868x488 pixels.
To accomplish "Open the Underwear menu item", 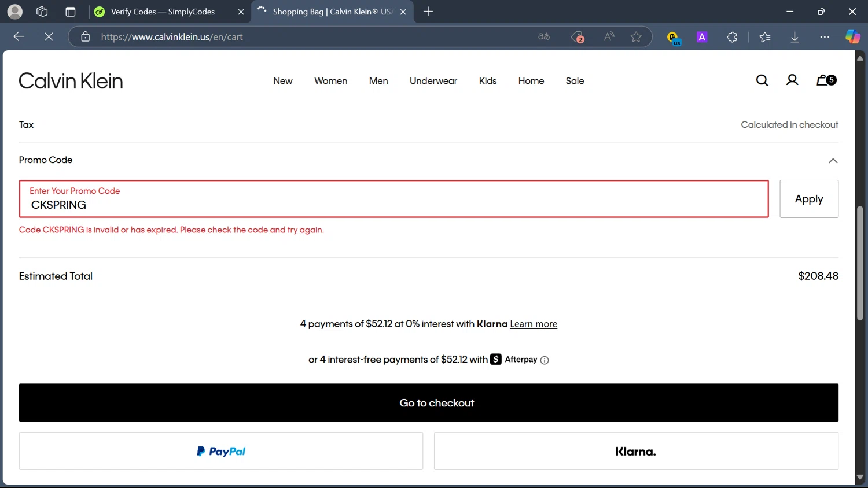I will pyautogui.click(x=433, y=81).
